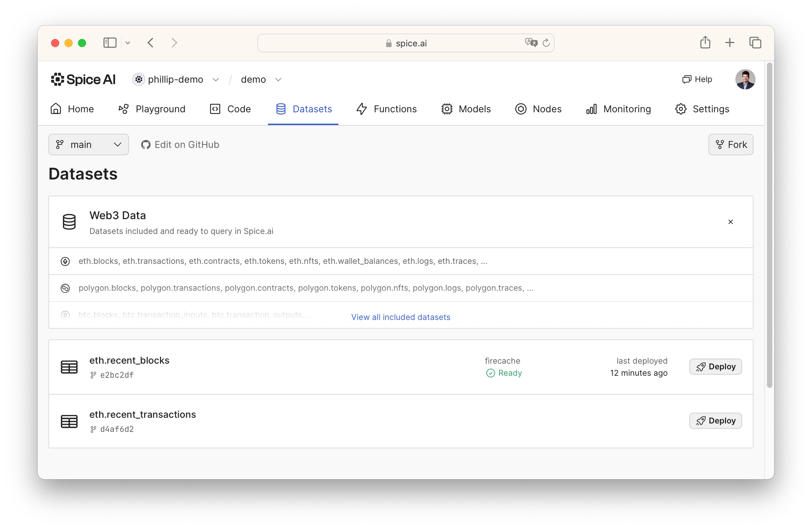Toggle the Safari sidebar icon
The height and width of the screenshot is (529, 812).
tap(110, 43)
